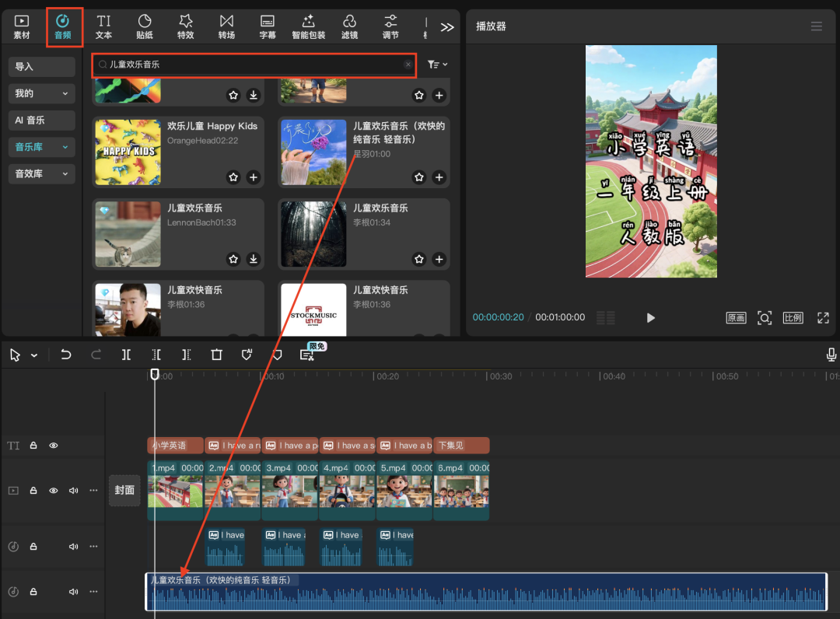840x619 pixels.
Task: Click the undo icon in timeline toolbar
Action: coord(65,354)
